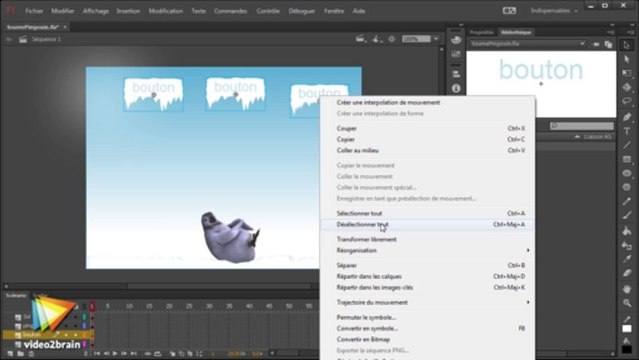The width and height of the screenshot is (639, 360).
Task: Toggle outline color square of top layer
Action: pos(85,317)
